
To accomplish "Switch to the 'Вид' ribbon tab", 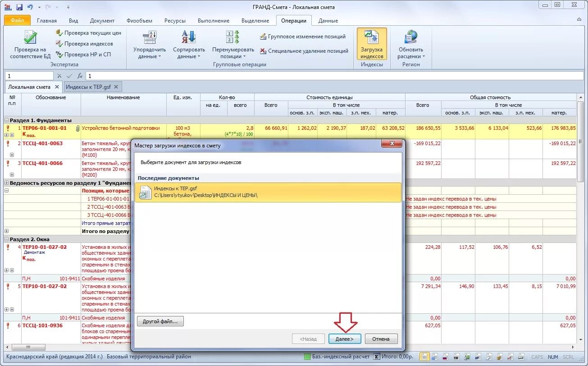I will click(x=73, y=21).
